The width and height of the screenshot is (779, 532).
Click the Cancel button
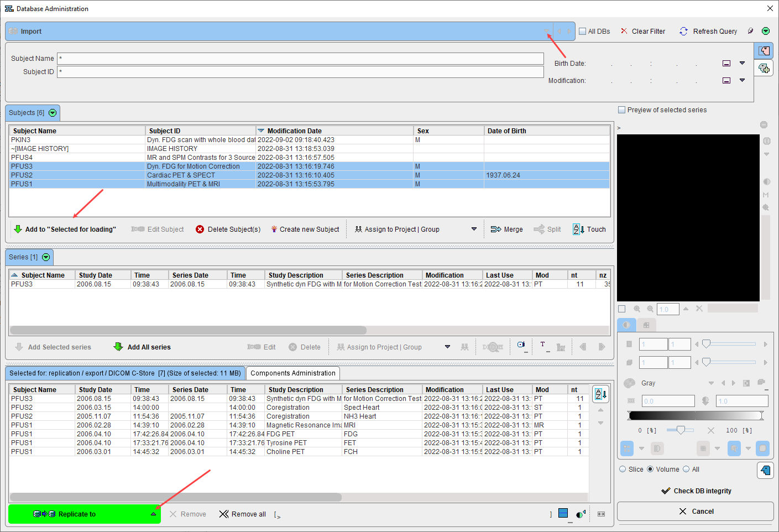[695, 512]
